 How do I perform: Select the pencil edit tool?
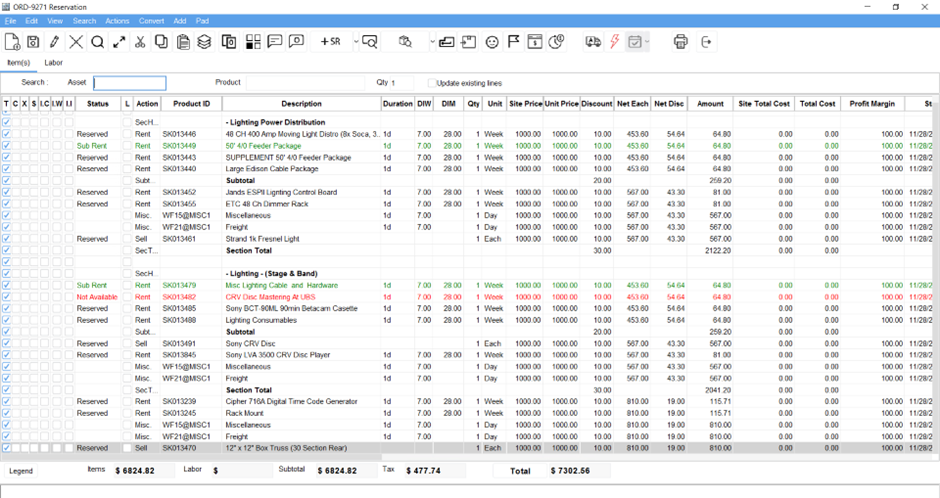pos(54,42)
